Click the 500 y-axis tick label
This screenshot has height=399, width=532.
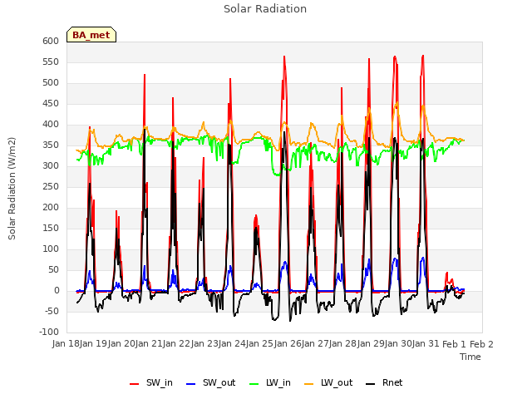pyautogui.click(x=51, y=83)
